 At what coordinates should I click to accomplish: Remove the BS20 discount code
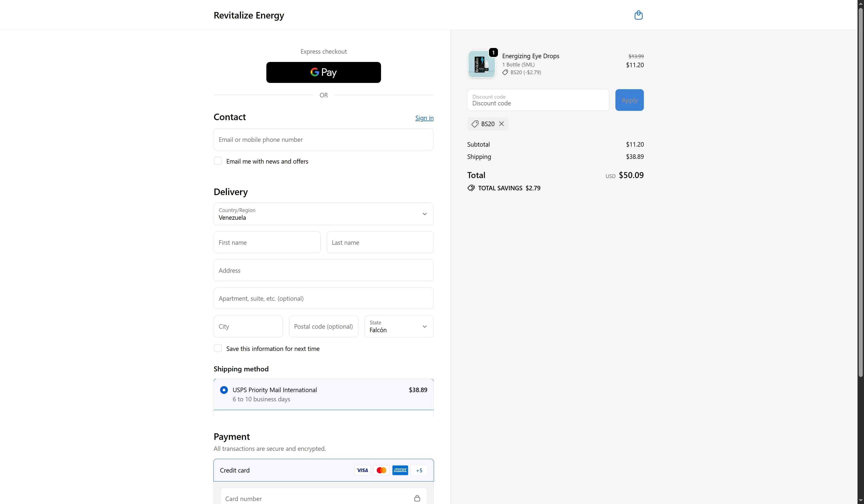[x=502, y=124]
